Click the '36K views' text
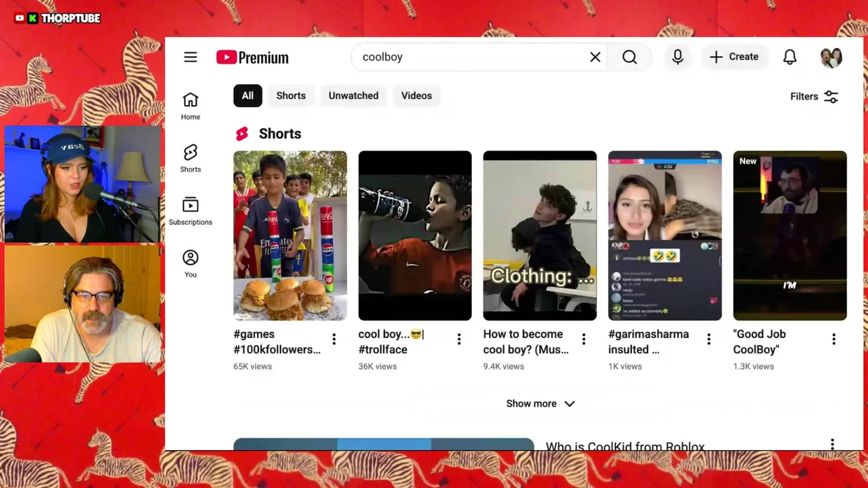The height and width of the screenshot is (488, 868). tap(377, 366)
